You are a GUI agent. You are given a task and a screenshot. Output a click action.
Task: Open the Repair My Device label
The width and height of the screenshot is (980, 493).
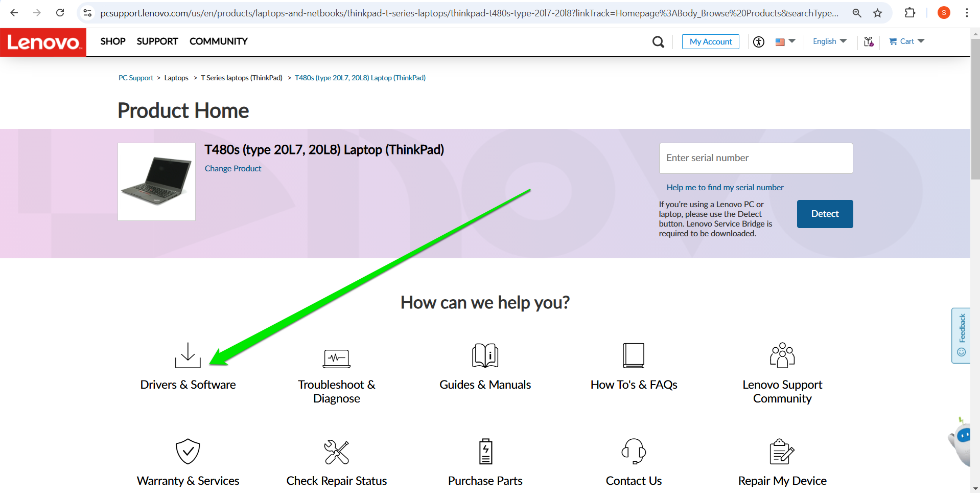782,481
